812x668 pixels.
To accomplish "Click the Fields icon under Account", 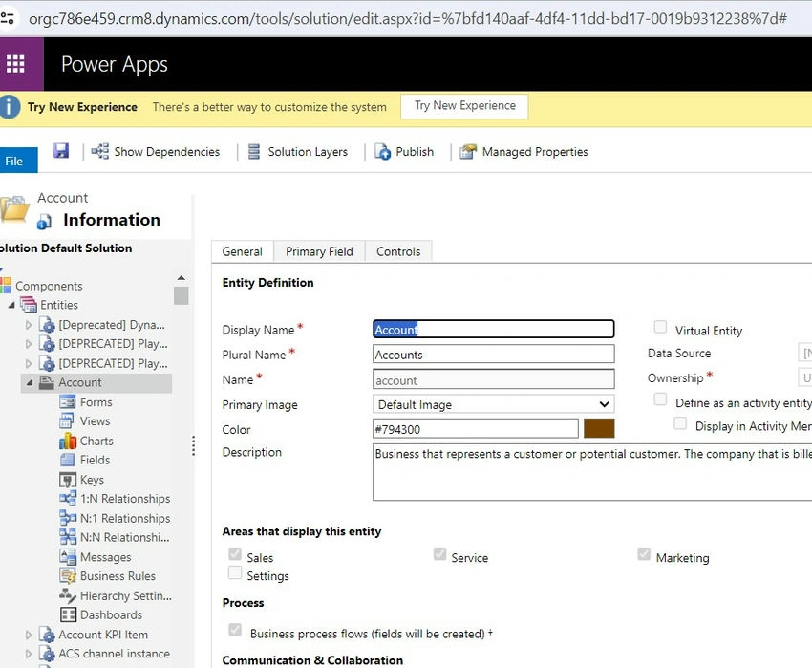I will tap(67, 460).
